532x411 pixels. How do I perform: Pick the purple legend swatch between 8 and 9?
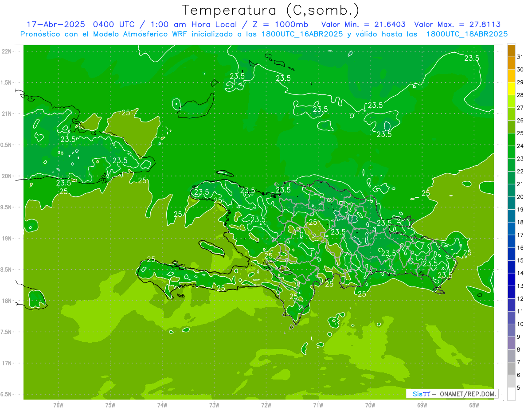click(511, 343)
